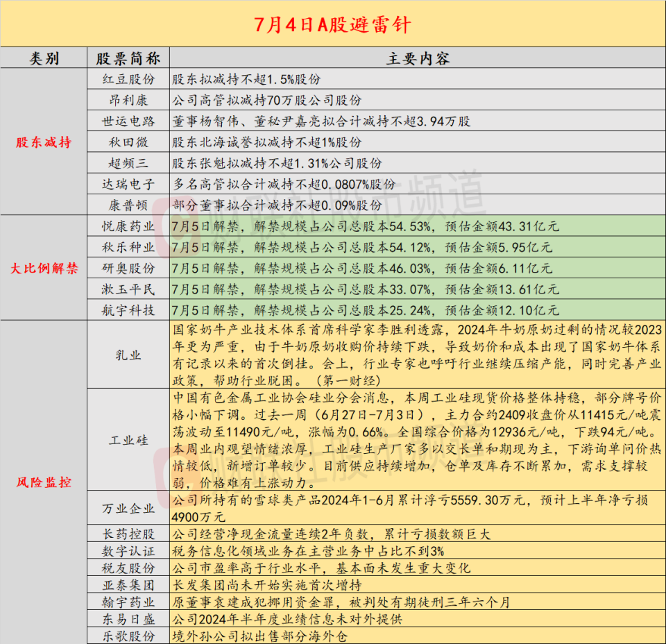
Task: Click the 25.24% 解禁 content row
Action: point(418,310)
